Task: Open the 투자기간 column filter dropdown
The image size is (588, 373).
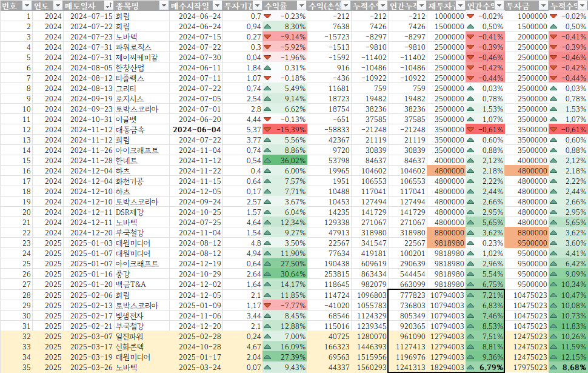Action: (257, 5)
